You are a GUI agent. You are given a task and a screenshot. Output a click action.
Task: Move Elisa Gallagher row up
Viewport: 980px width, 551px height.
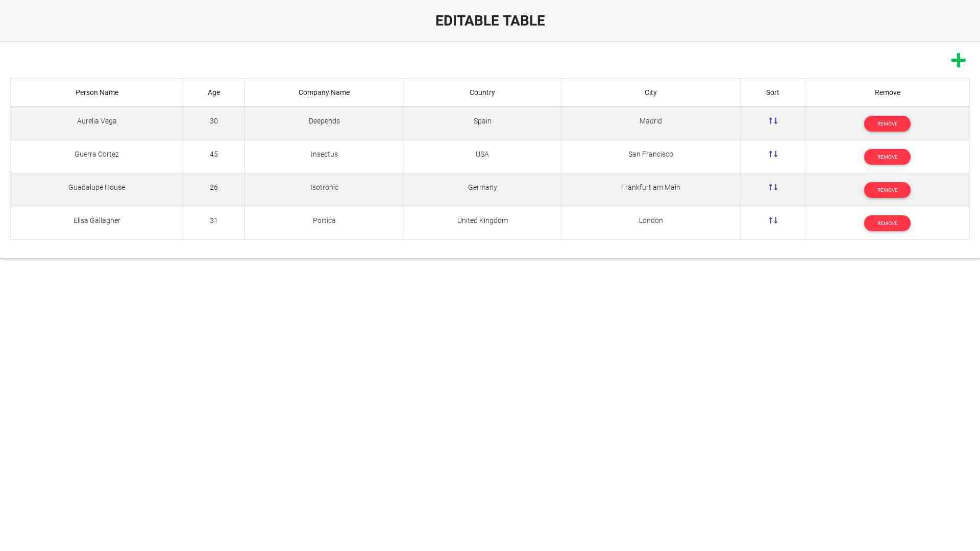[x=770, y=220]
